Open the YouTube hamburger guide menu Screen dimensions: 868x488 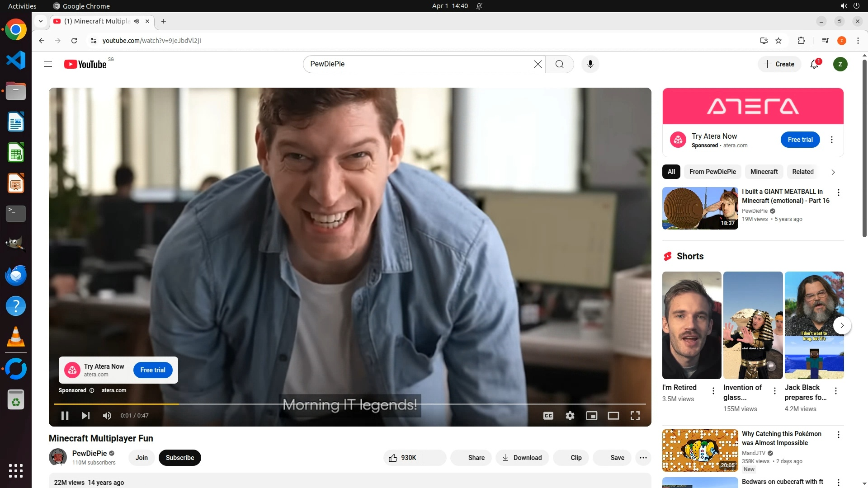point(48,64)
